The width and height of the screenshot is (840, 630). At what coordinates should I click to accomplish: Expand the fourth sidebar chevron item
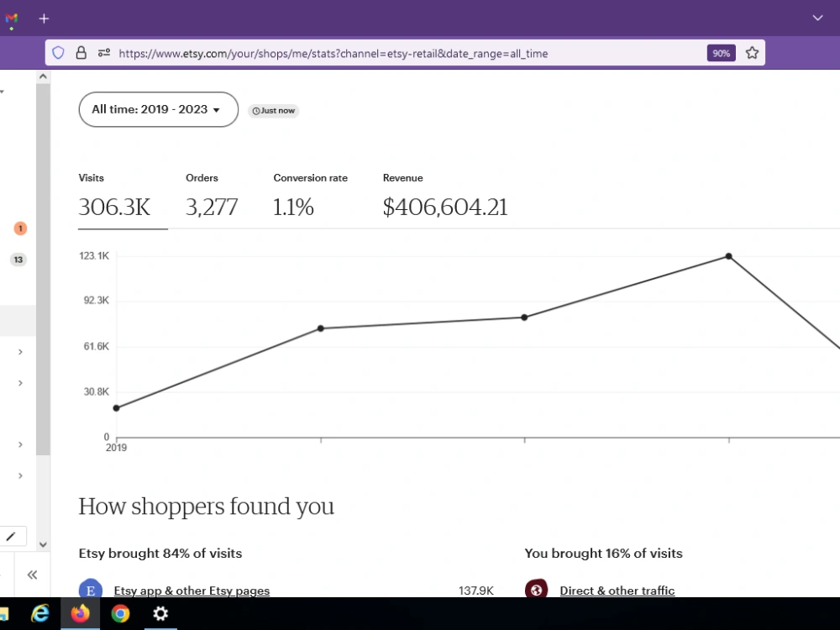(20, 475)
